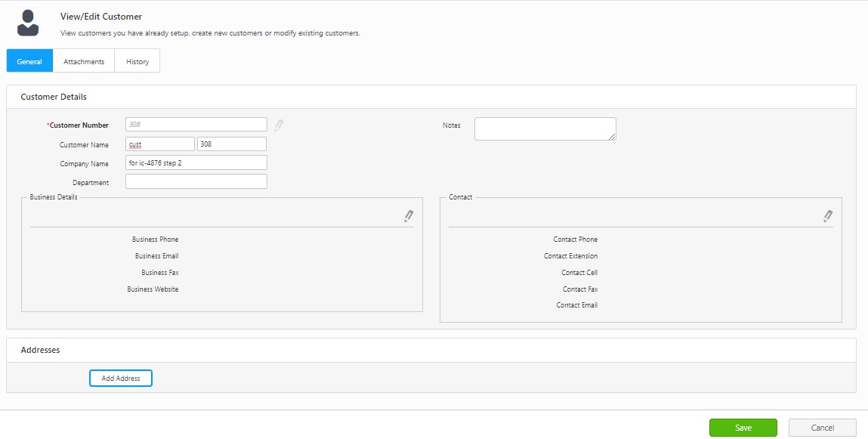Save the customer record
The image size is (868, 439).
(743, 428)
